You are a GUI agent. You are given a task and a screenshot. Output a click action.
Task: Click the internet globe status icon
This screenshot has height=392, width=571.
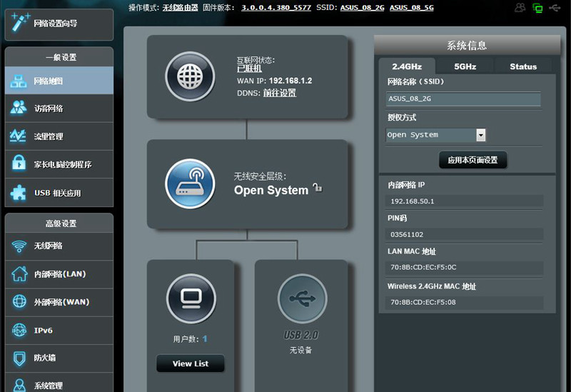190,76
